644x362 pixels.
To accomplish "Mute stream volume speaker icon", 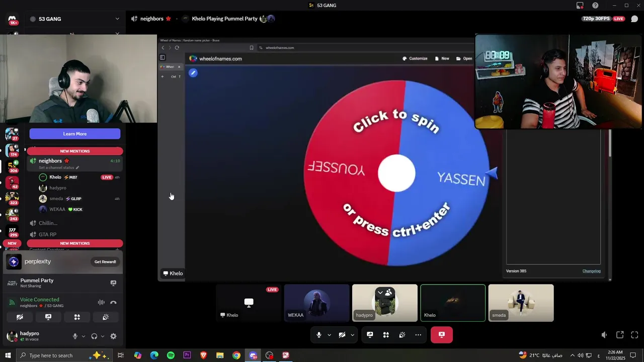I will [x=604, y=335].
